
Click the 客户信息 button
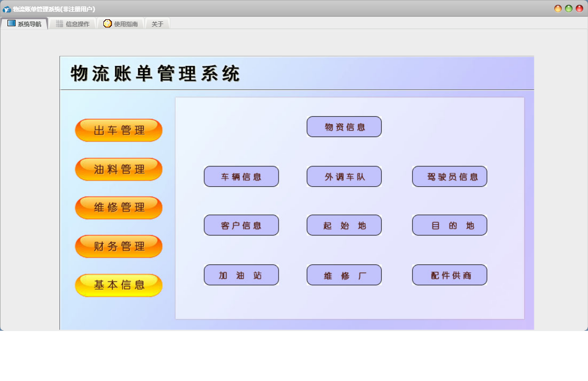242,225
